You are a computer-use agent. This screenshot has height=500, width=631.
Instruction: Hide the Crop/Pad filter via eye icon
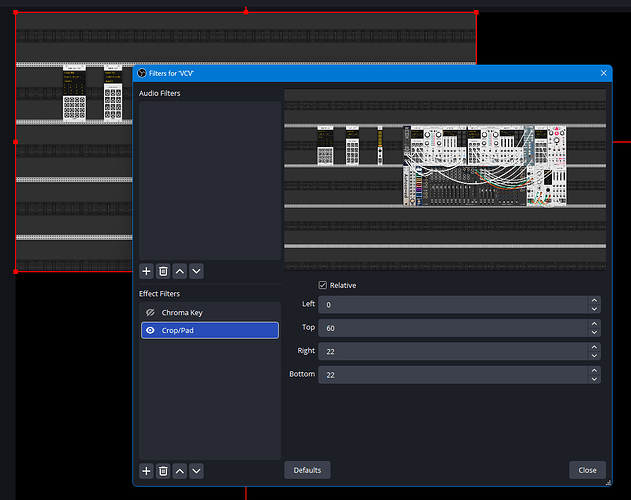pos(150,330)
